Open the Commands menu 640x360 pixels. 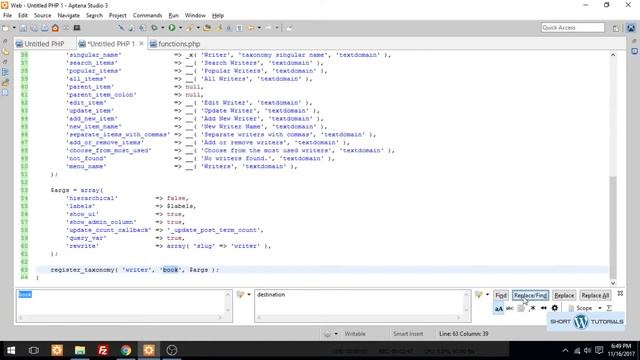pos(147,16)
